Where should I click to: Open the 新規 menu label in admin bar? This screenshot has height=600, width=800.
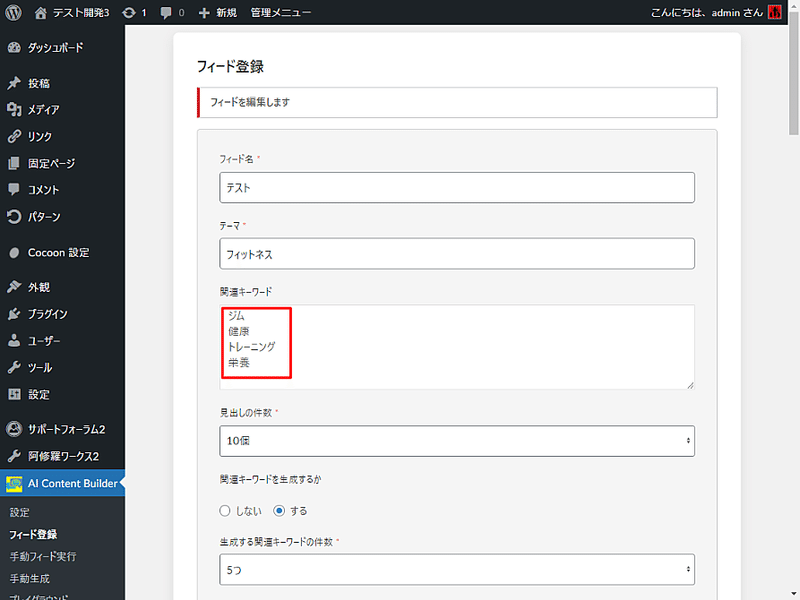[227, 13]
